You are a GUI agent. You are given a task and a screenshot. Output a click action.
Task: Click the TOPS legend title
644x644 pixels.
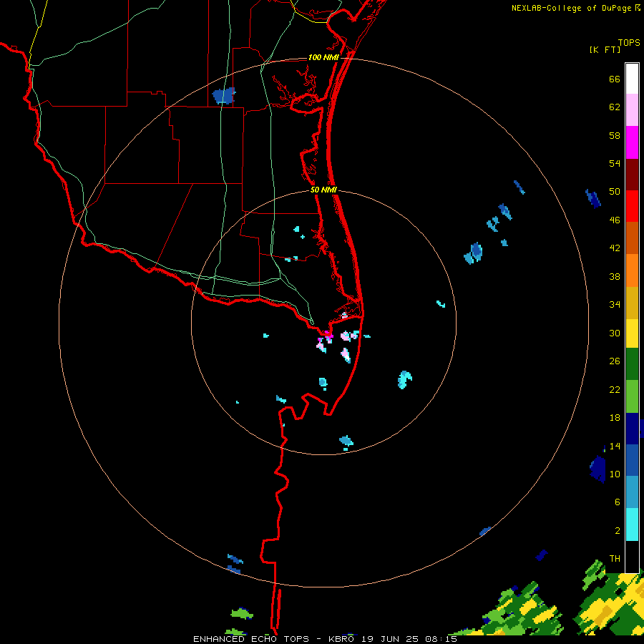pyautogui.click(x=629, y=42)
